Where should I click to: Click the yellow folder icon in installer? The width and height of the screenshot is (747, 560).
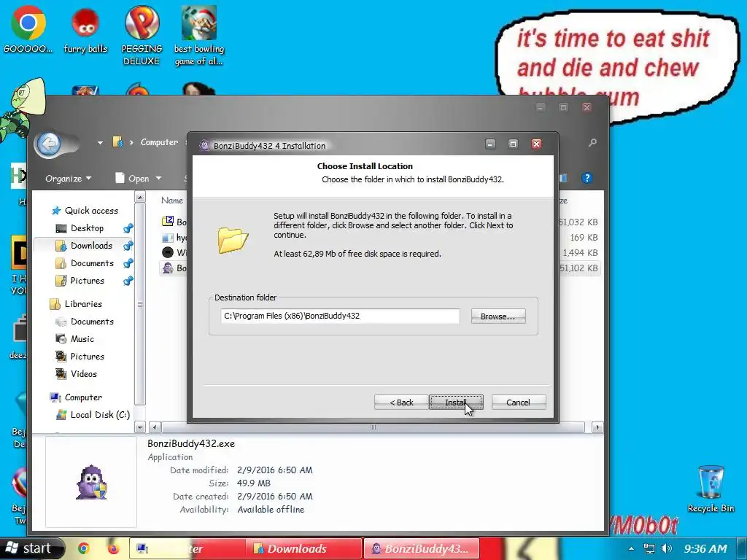tap(233, 239)
